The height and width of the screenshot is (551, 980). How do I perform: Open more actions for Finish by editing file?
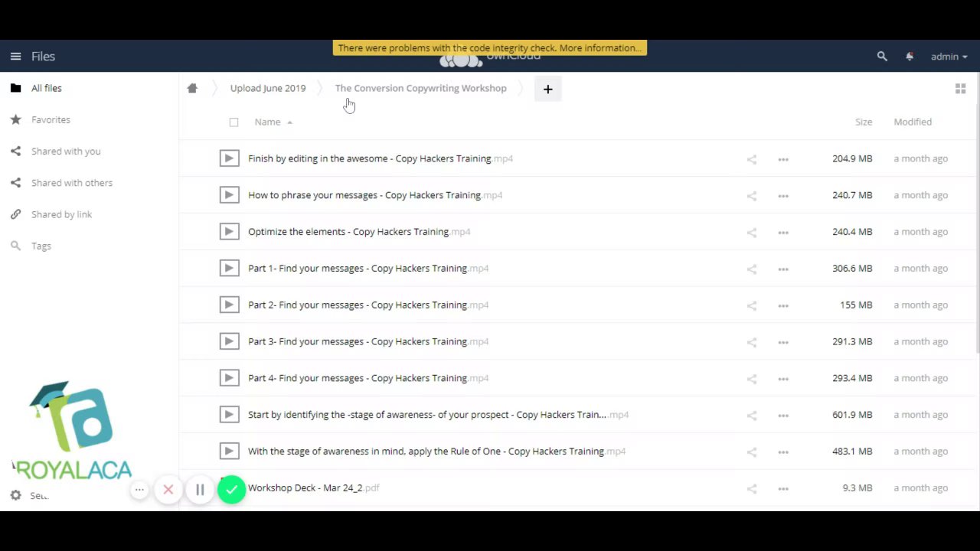(783, 159)
